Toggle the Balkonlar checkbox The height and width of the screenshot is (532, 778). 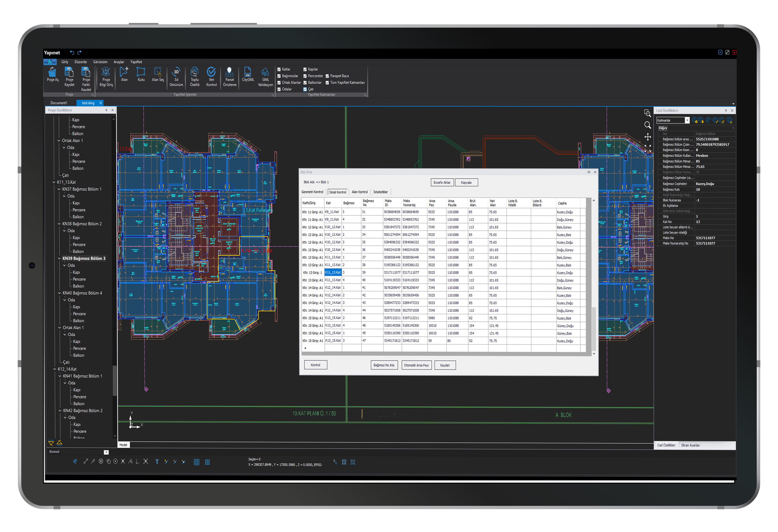tap(305, 83)
